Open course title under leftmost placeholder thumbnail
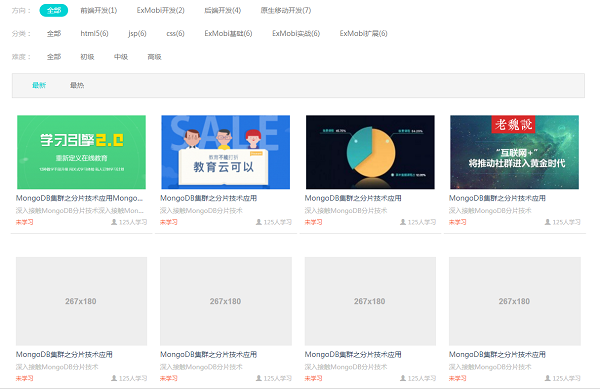The height and width of the screenshot is (389, 600). point(64,355)
